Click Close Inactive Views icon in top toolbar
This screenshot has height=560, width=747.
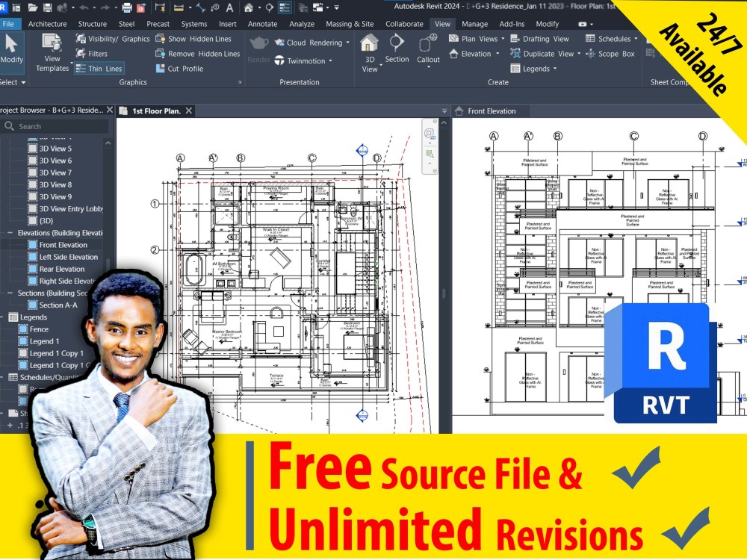click(303, 7)
